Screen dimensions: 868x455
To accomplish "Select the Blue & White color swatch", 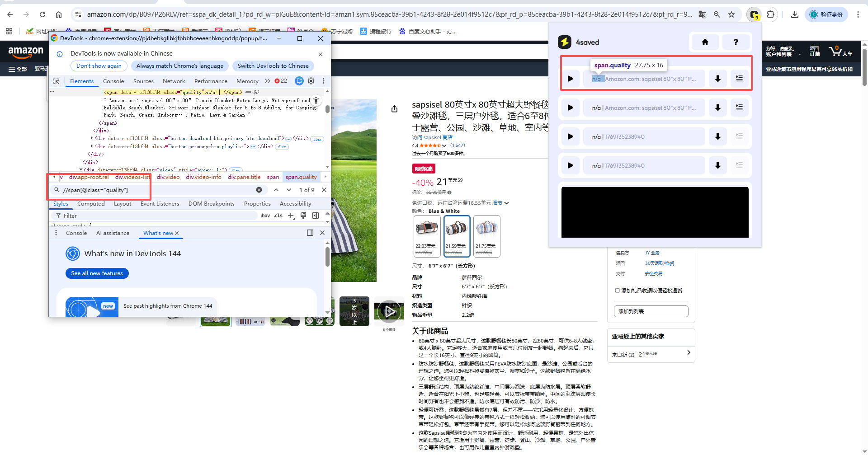I will click(x=457, y=236).
